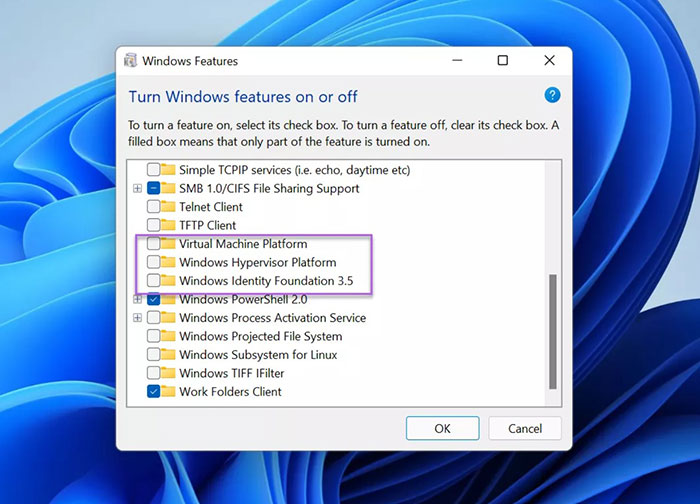The width and height of the screenshot is (700, 504).
Task: Select the Windows Process Activation Service label
Action: click(272, 318)
